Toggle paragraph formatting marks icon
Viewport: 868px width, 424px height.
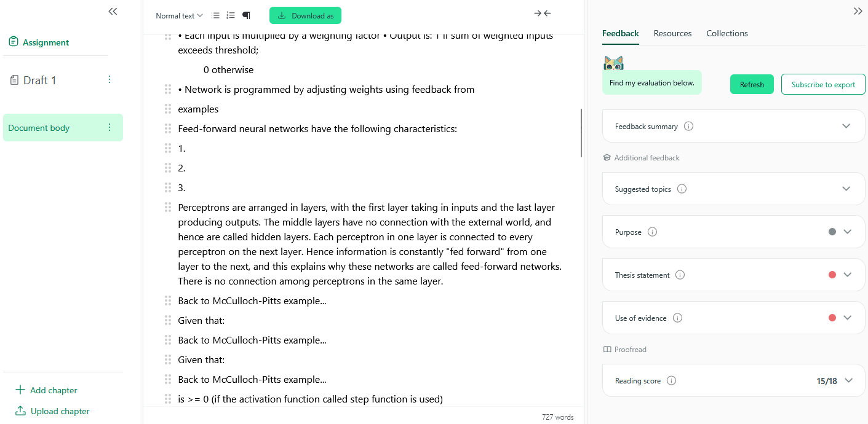click(x=246, y=15)
